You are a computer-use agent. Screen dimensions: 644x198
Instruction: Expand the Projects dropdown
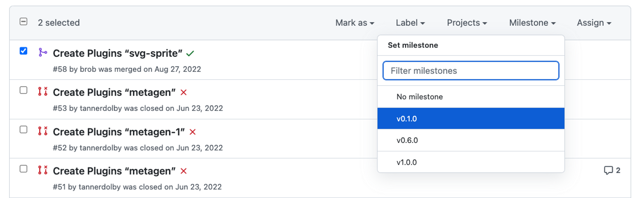(x=467, y=23)
